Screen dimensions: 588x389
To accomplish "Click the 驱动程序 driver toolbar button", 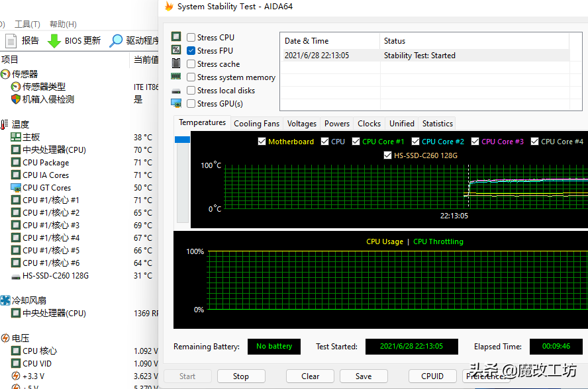I will pos(134,41).
